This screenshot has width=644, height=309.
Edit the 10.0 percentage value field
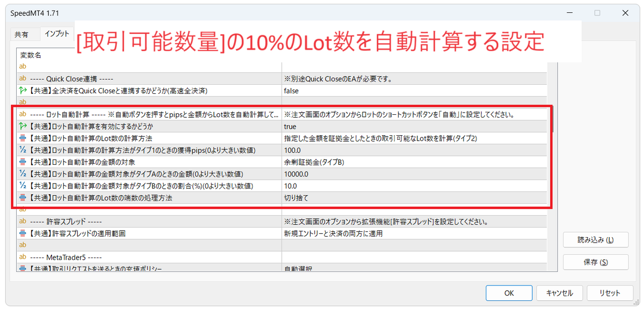[414, 186]
